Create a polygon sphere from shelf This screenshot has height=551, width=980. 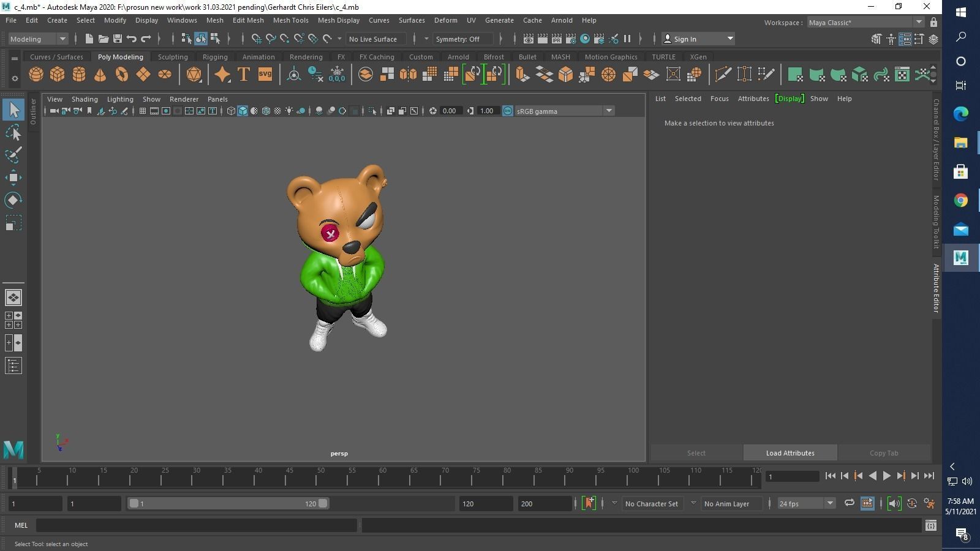(x=36, y=75)
